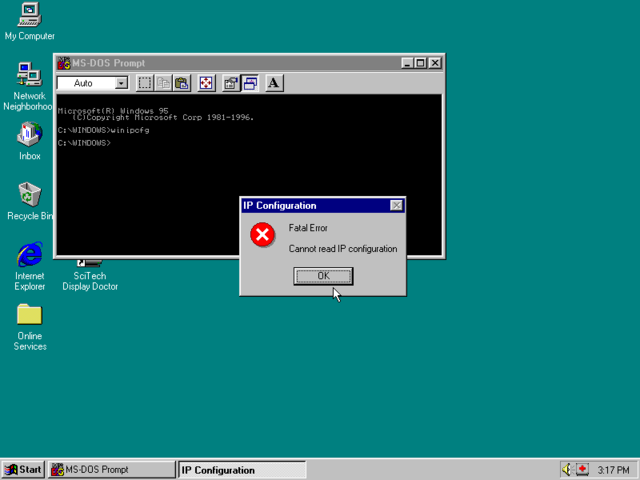
Task: Maximize the MS-DOS Prompt window
Action: [420, 63]
